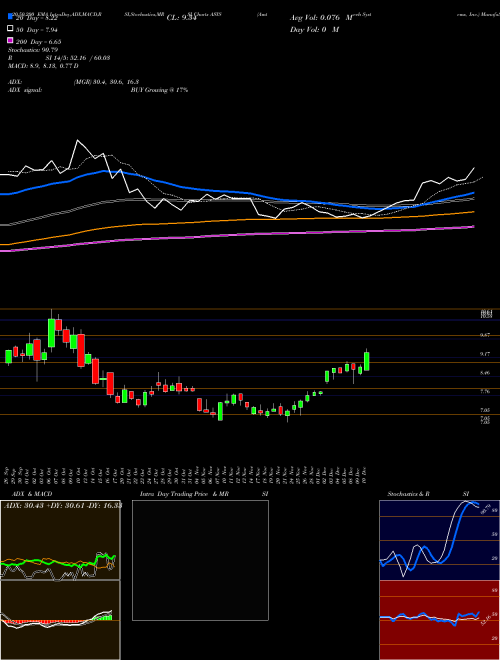This screenshot has width=500, height=660.
Task: Click the 'Avg Vol: 0.076 M' label
Action: (321, 18)
